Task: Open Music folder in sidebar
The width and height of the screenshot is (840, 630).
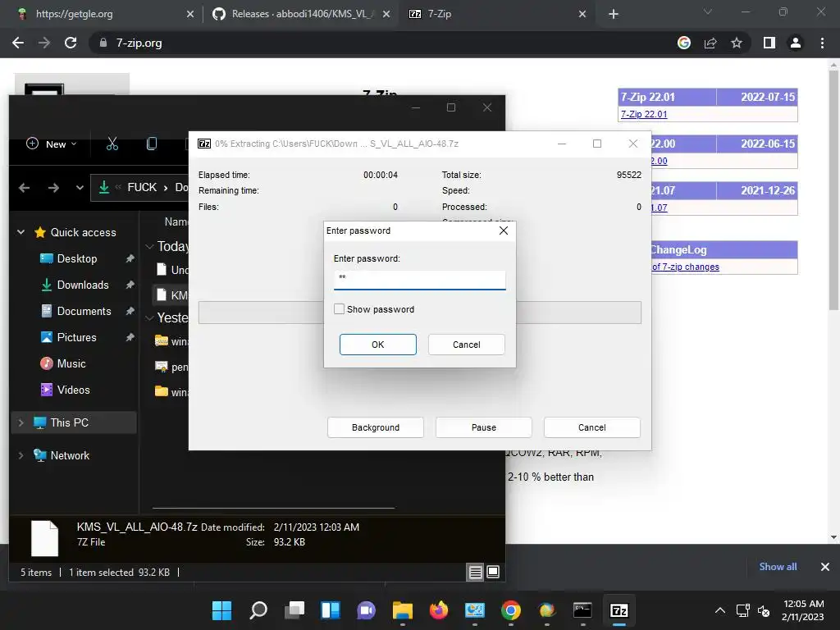Action: click(x=71, y=363)
